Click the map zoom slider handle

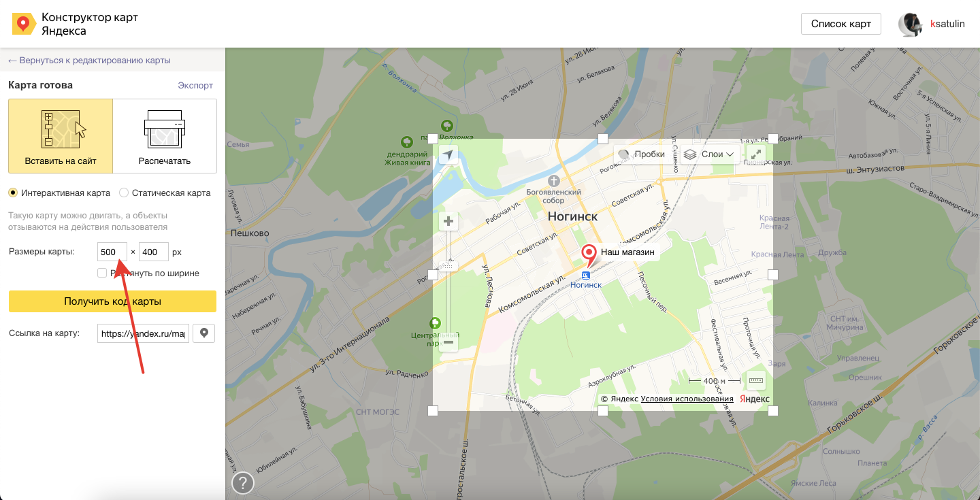[x=448, y=267]
